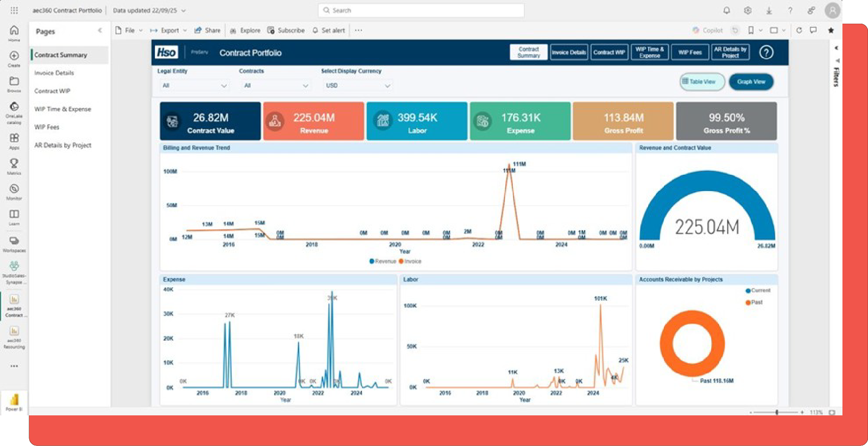Open comments icon in toolbar
The height and width of the screenshot is (446, 868).
pos(813,30)
